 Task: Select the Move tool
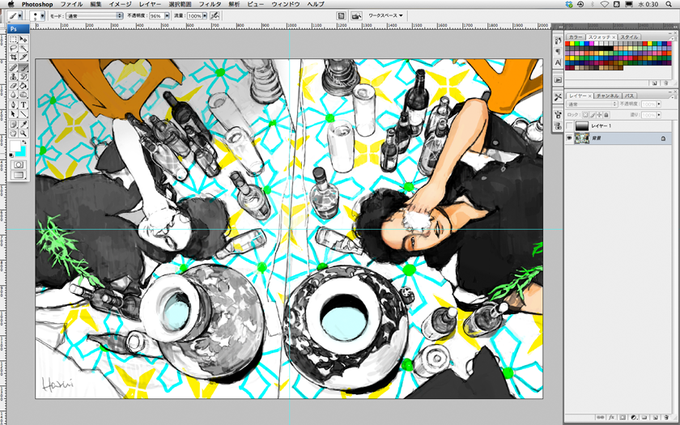tap(23, 39)
